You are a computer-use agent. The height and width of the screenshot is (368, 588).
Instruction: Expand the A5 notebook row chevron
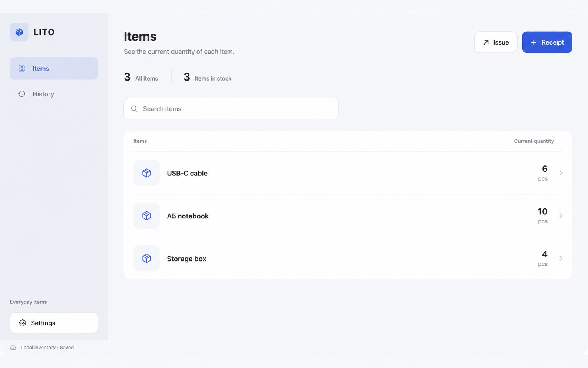click(x=561, y=216)
